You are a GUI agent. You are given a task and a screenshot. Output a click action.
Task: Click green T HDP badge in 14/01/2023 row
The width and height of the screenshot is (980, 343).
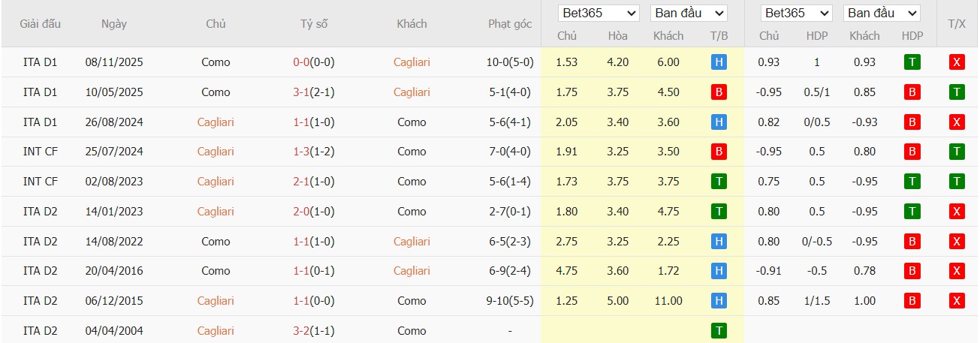912,212
